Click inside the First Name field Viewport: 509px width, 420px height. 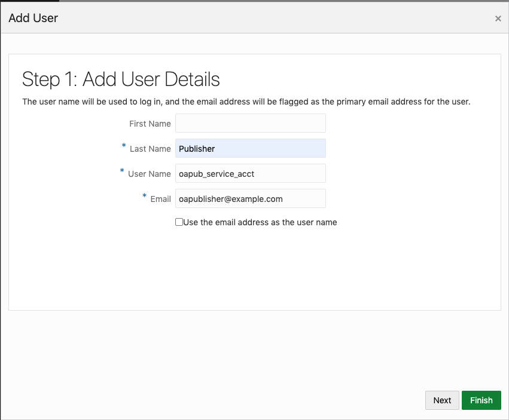(250, 123)
